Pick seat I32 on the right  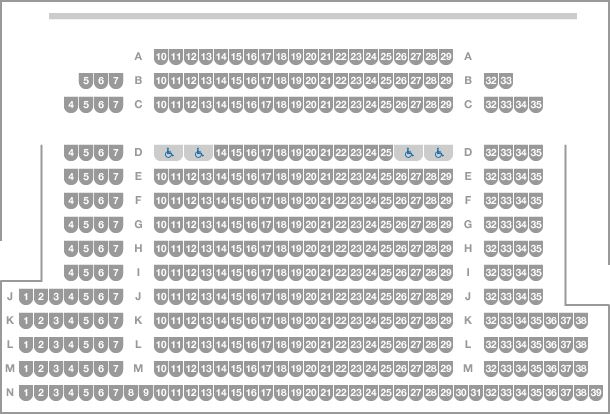[x=491, y=273]
